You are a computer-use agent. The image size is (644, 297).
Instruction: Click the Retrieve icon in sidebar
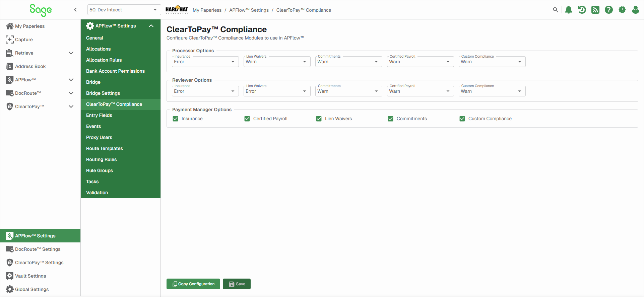[x=10, y=53]
